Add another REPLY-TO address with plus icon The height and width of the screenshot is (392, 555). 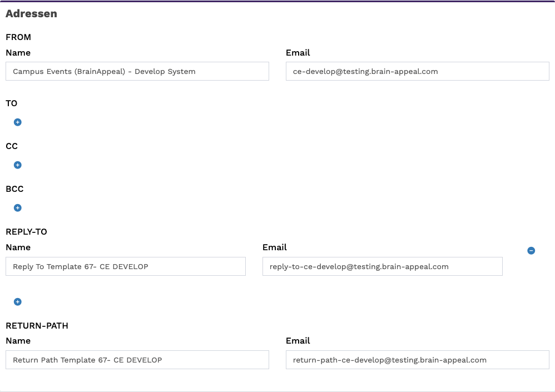click(17, 302)
